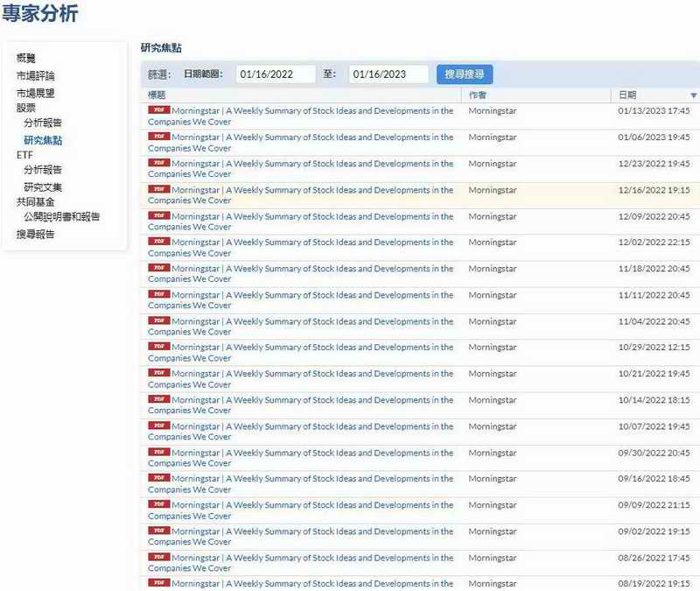
Task: Open 分析報告 under 股票
Action: [x=43, y=123]
